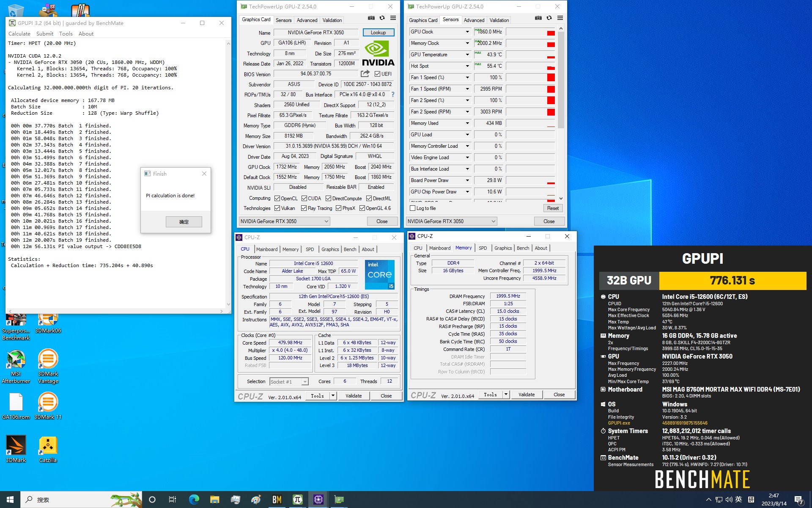Image resolution: width=812 pixels, height=508 pixels.
Task: Open hamburger menu in GPU-Z Sensors window
Action: 560,18
